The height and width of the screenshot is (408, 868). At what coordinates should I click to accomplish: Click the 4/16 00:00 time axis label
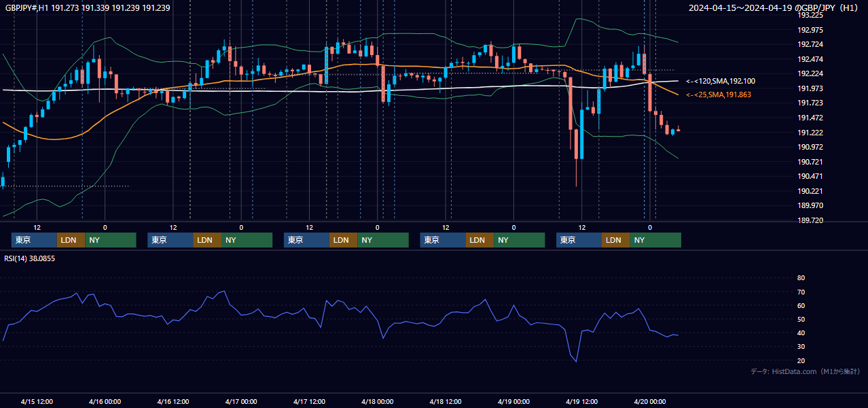pyautogui.click(x=105, y=401)
